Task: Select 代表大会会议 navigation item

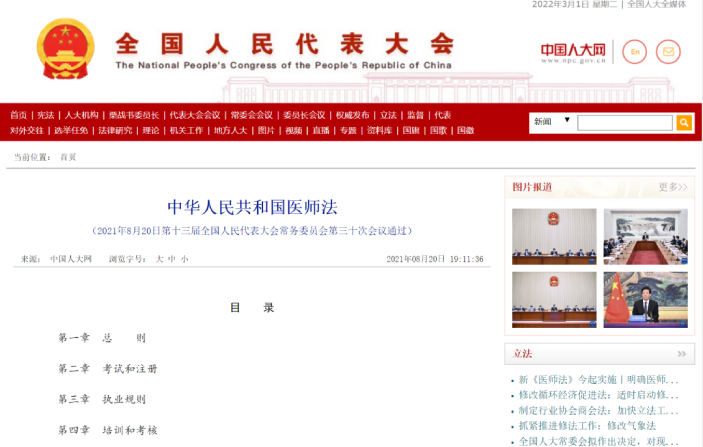Action: tap(194, 115)
